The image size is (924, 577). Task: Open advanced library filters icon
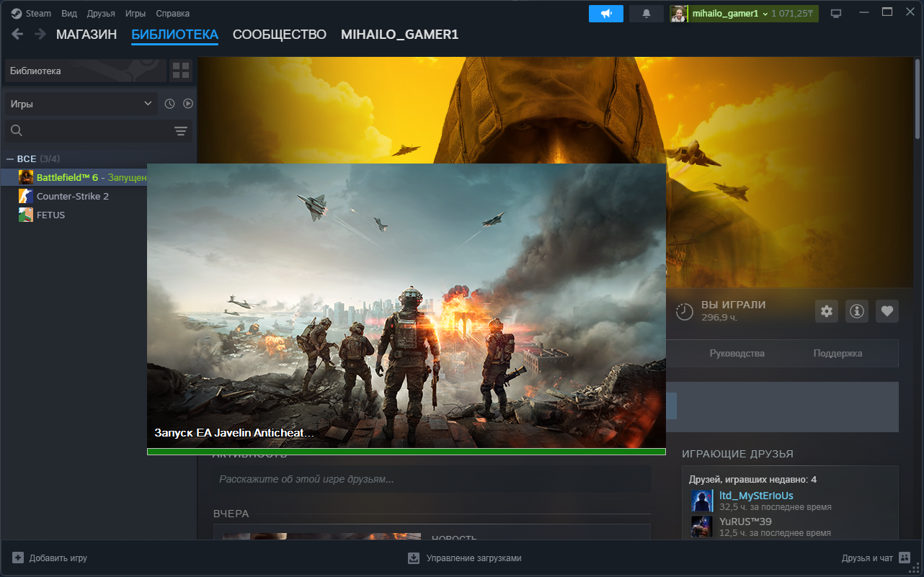(x=181, y=130)
